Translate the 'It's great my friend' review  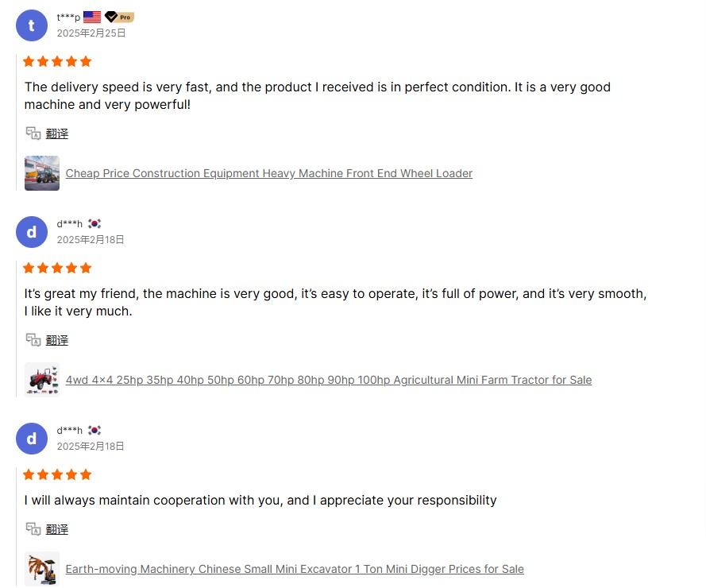click(x=57, y=340)
